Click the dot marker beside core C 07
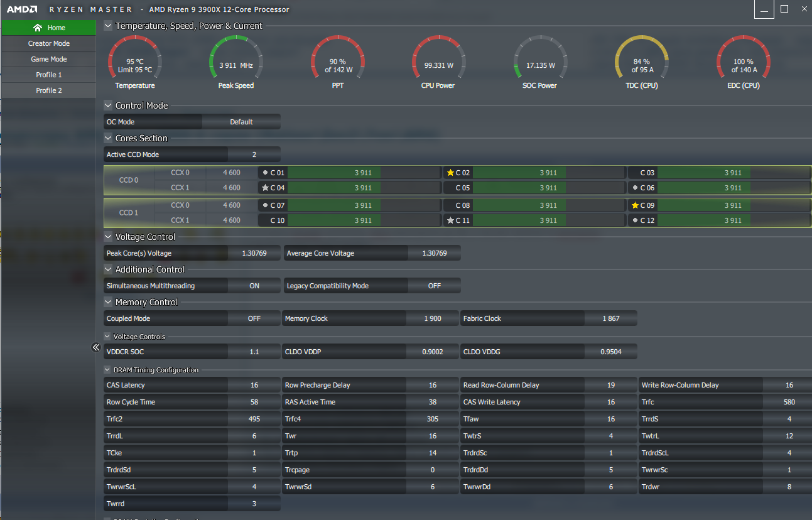This screenshot has width=812, height=520. pos(265,205)
